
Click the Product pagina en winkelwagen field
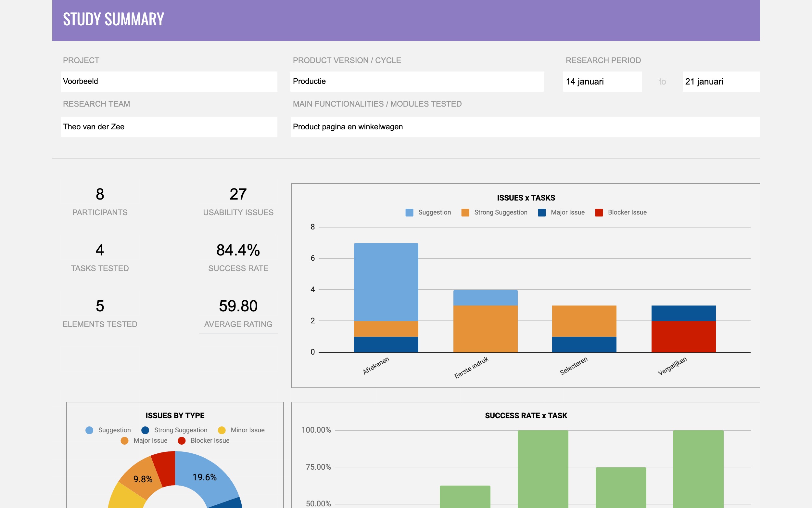pos(525,127)
